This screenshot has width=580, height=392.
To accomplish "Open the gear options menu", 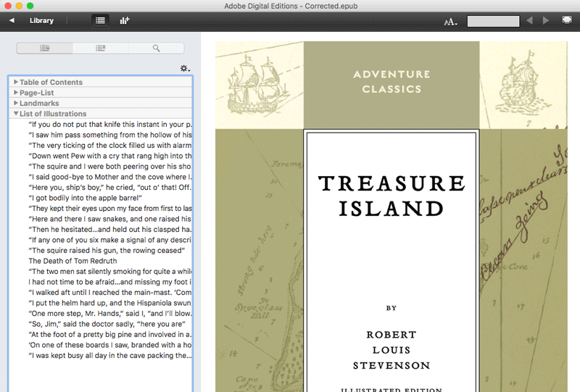I will tap(185, 68).
